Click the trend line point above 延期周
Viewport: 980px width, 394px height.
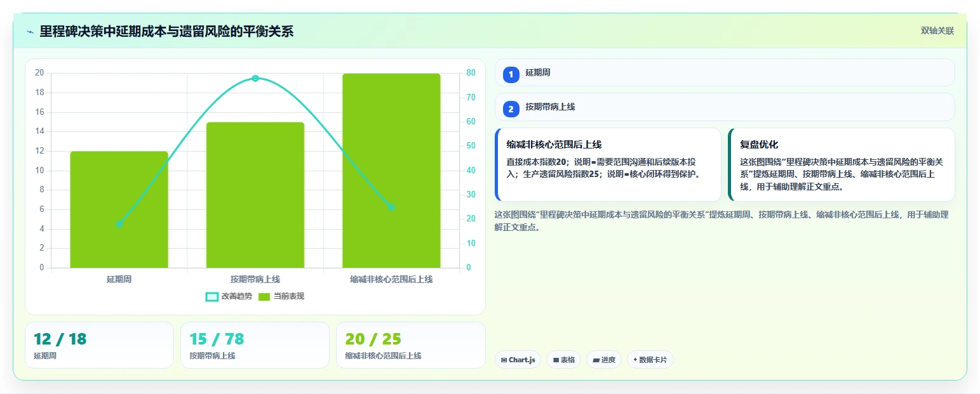[119, 224]
